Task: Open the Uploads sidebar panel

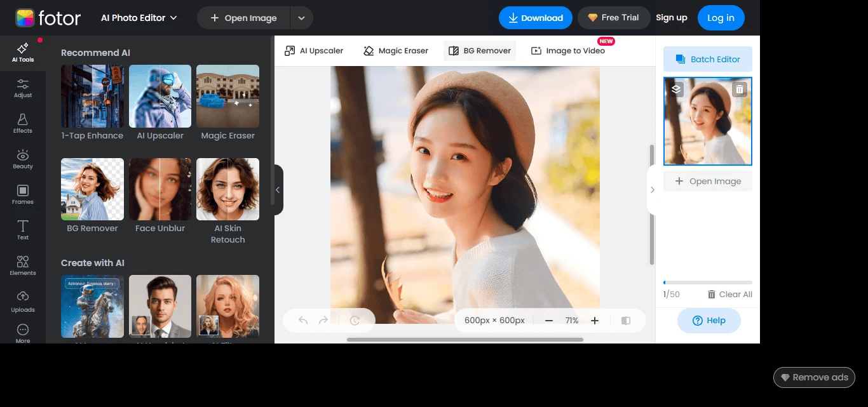Action: click(23, 302)
